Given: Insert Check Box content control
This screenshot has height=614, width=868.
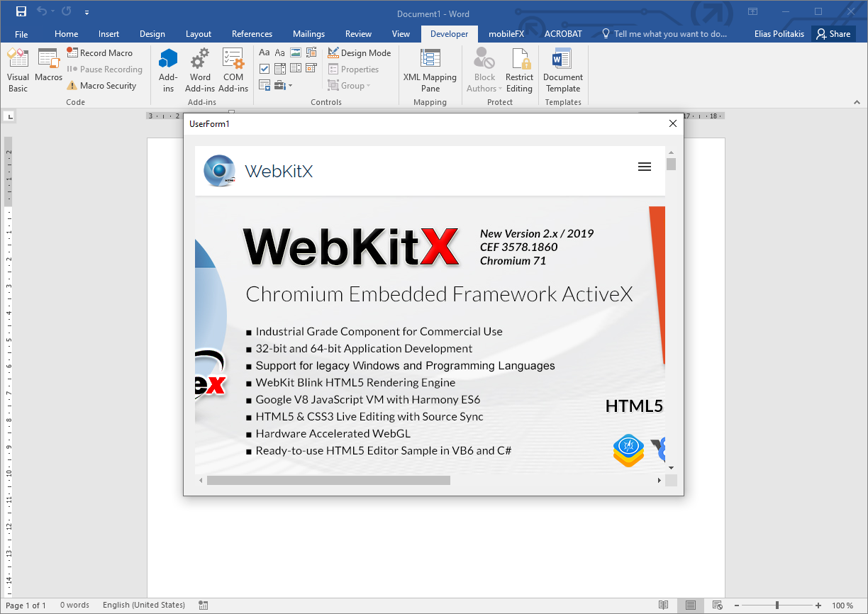Looking at the screenshot, I should [x=265, y=69].
